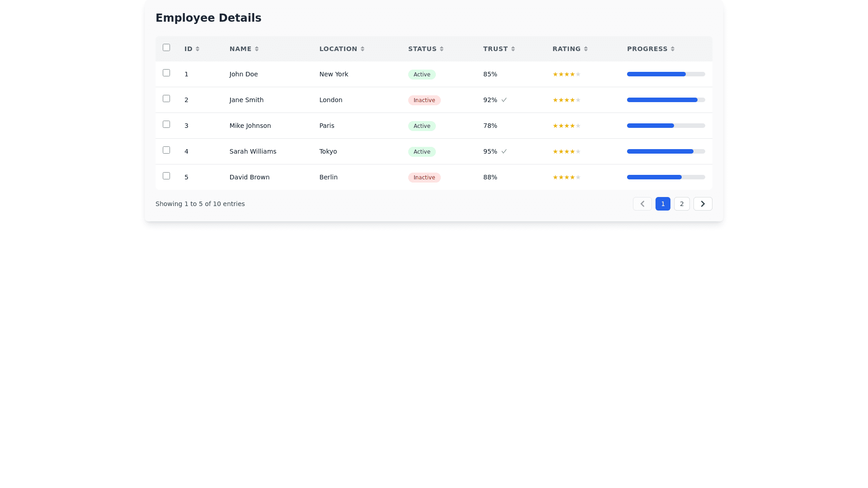Sort by Rating using sort arrows

point(585,49)
